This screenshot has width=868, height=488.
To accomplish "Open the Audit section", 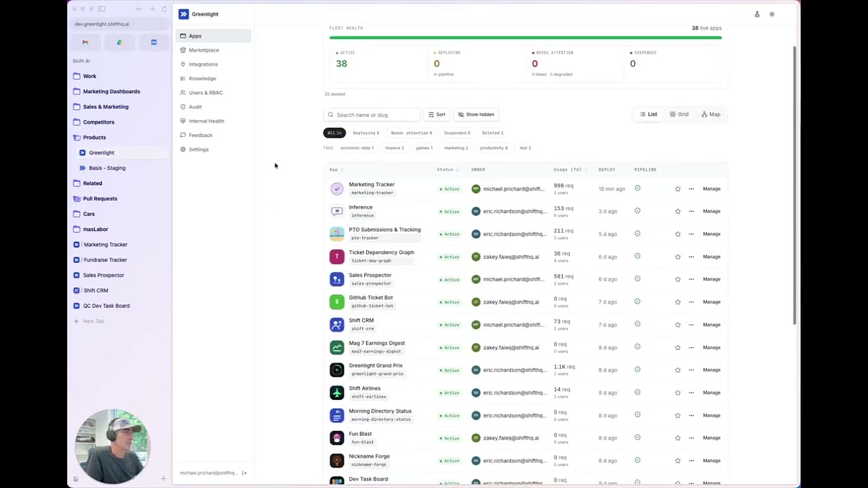I will [x=195, y=107].
